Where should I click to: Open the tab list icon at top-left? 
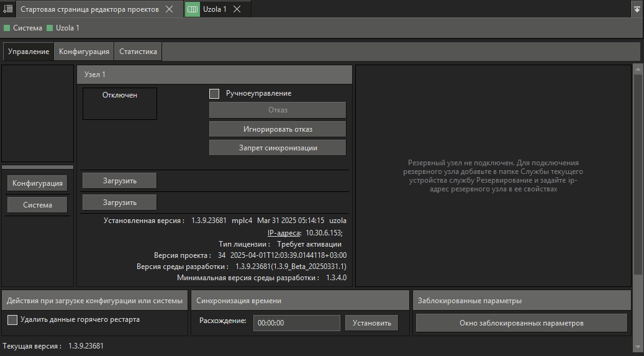[x=8, y=9]
